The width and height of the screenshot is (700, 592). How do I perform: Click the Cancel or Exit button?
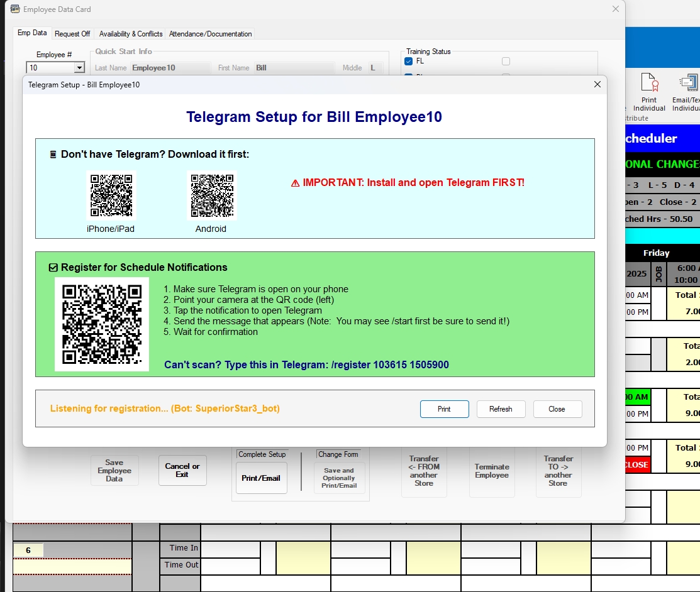pyautogui.click(x=182, y=470)
